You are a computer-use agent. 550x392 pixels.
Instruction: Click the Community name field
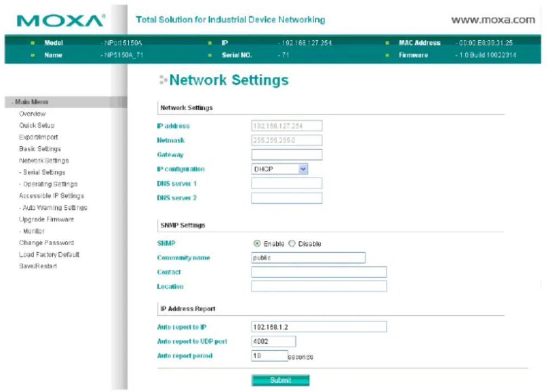point(308,258)
